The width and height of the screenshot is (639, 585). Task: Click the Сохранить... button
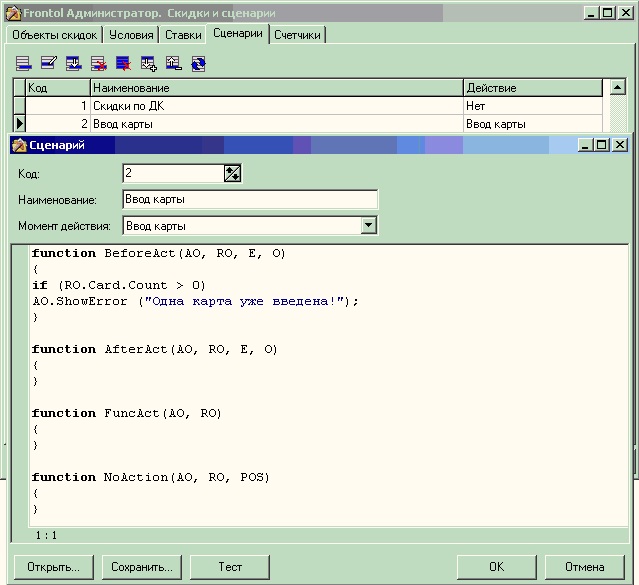point(142,567)
